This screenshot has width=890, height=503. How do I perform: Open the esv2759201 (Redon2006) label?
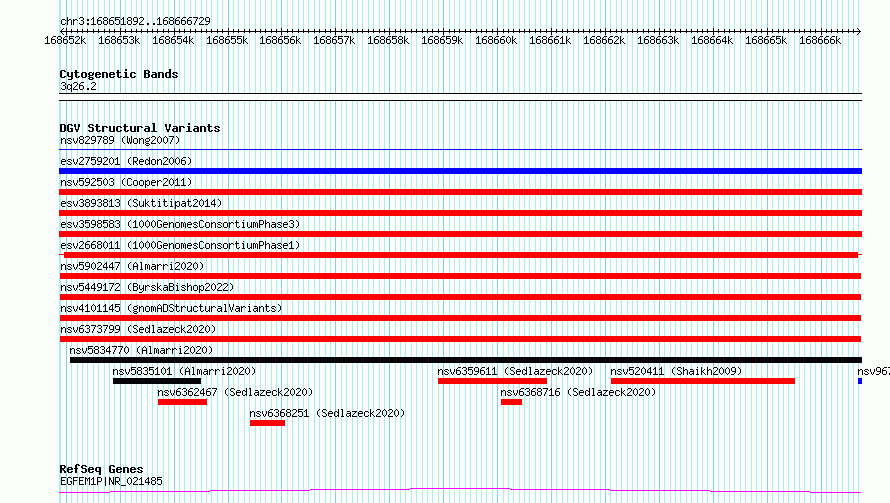pyautogui.click(x=126, y=161)
